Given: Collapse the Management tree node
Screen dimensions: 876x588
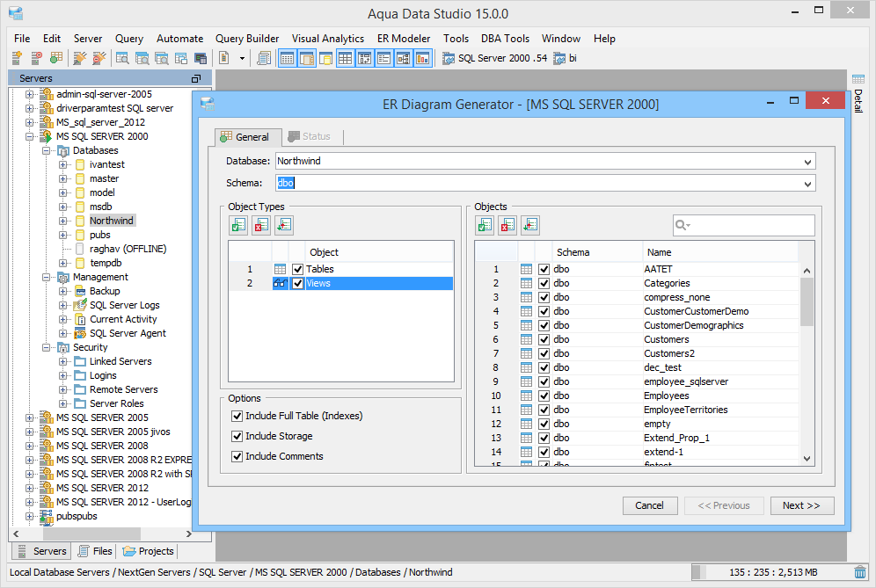Looking at the screenshot, I should [47, 277].
